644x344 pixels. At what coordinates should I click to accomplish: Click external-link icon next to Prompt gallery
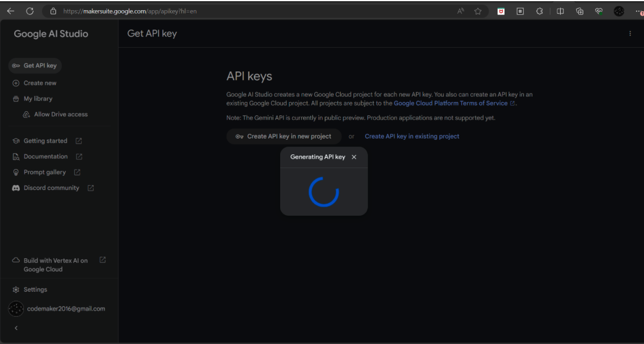click(77, 172)
